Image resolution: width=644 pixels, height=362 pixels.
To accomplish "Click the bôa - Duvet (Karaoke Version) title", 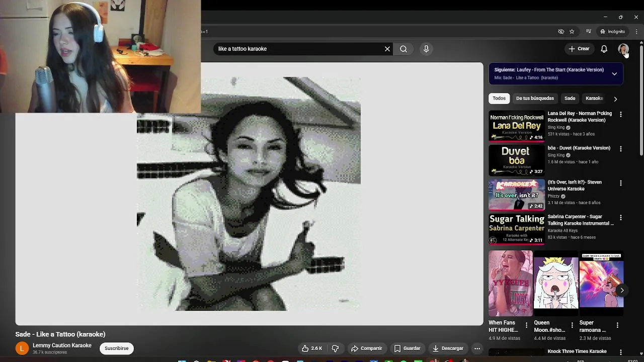I will (579, 148).
